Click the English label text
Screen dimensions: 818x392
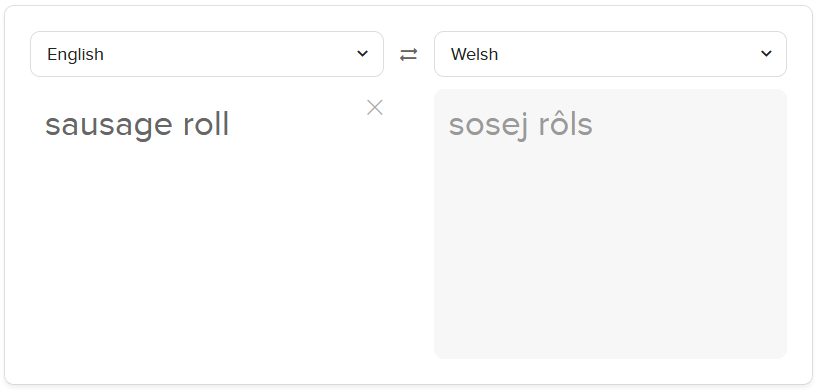76,54
